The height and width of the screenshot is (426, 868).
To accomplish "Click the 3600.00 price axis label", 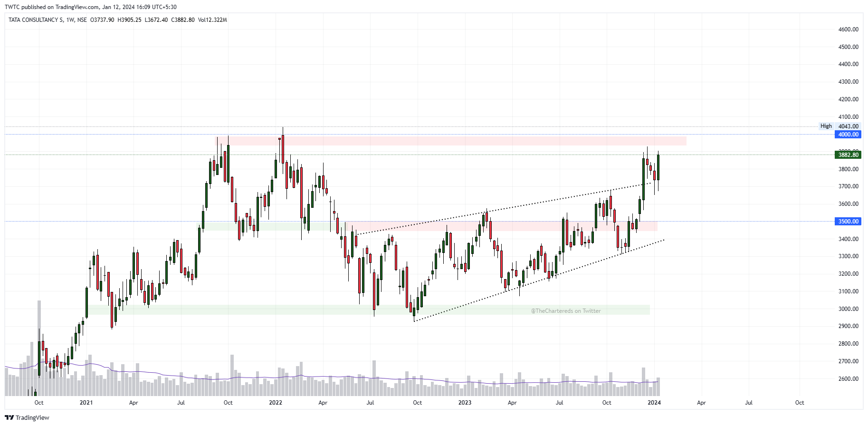I will tap(848, 204).
